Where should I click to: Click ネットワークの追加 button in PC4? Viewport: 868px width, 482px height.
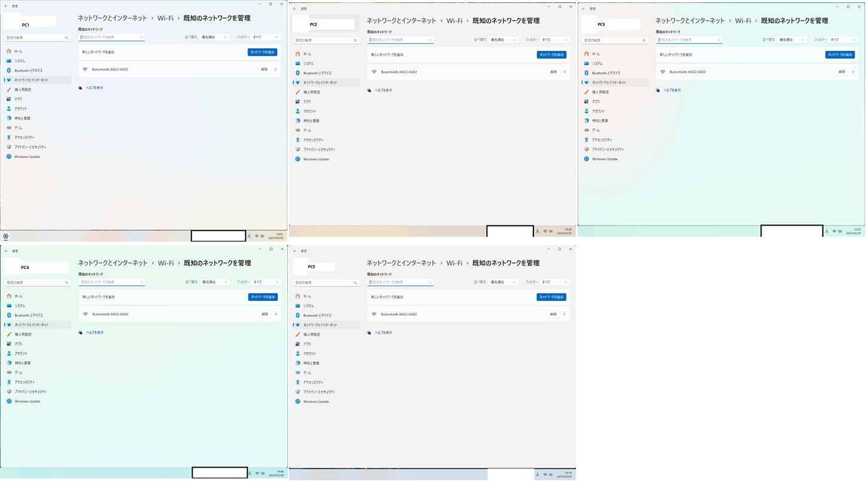click(263, 297)
